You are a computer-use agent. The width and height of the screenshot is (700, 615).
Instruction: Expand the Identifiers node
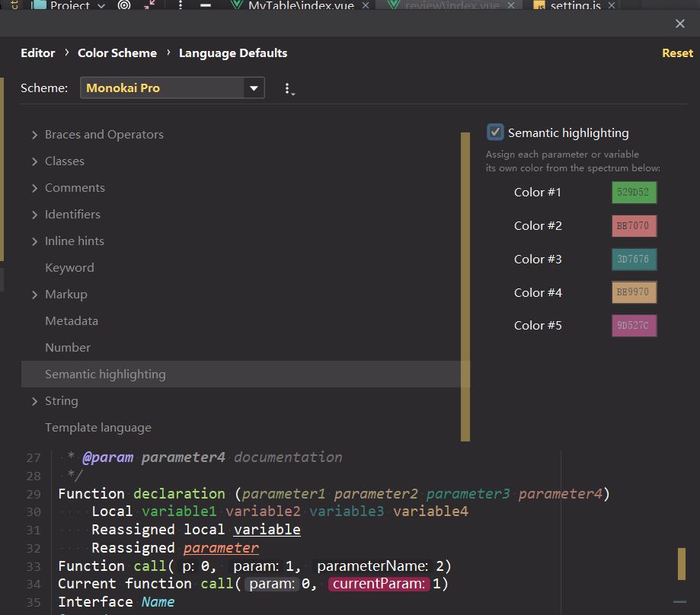pyautogui.click(x=34, y=215)
